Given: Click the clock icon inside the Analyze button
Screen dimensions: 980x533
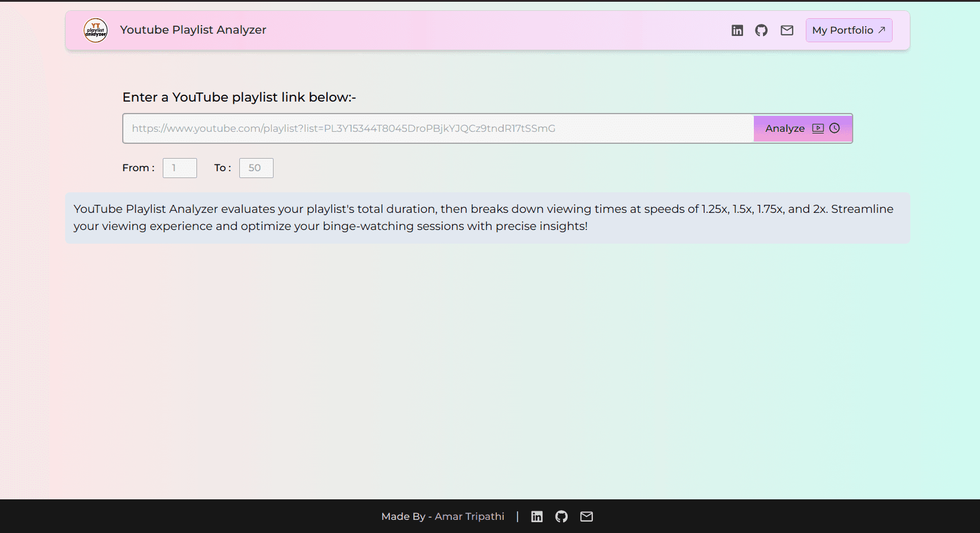Looking at the screenshot, I should [x=834, y=128].
